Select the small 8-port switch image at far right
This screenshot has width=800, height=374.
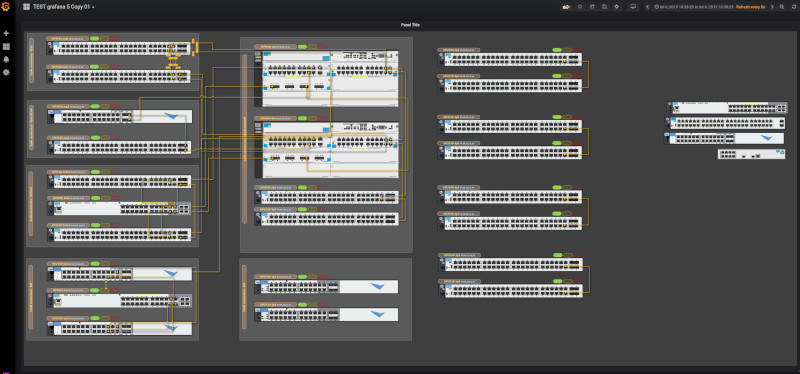click(751, 154)
